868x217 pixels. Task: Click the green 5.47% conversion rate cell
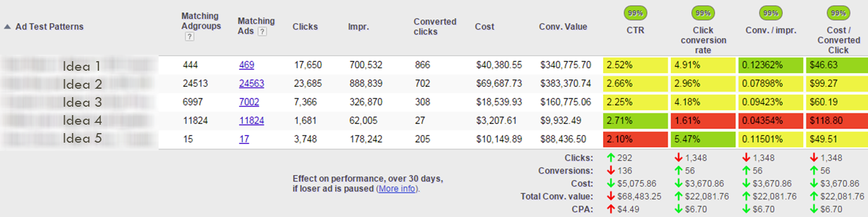pos(703,140)
